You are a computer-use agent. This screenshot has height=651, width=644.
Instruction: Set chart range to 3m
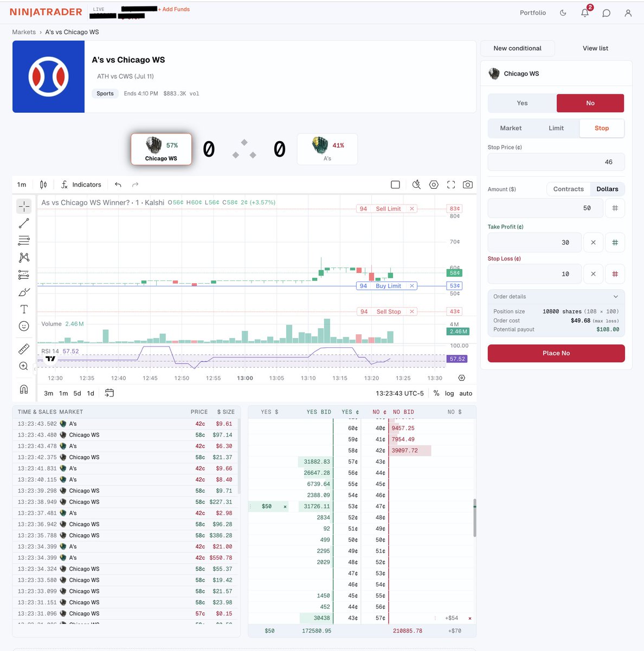coord(48,393)
